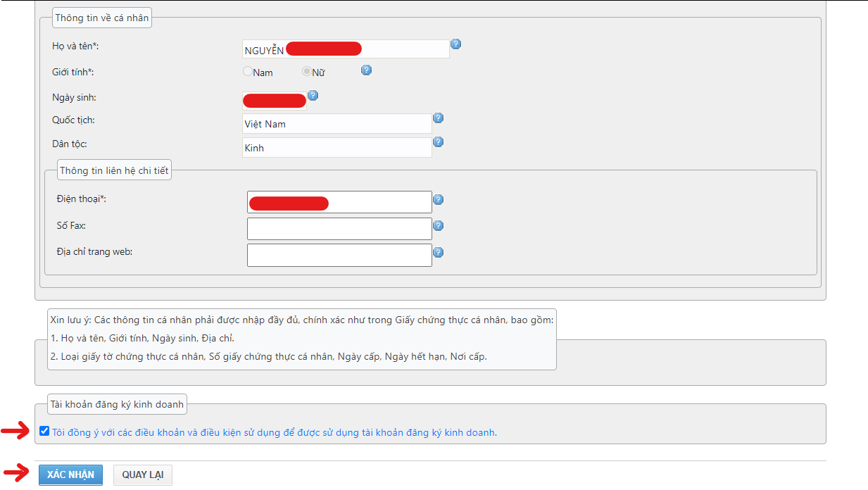The image size is (868, 490).
Task: Click the 'Địa chỉ trang web:' label
Action: tap(94, 251)
